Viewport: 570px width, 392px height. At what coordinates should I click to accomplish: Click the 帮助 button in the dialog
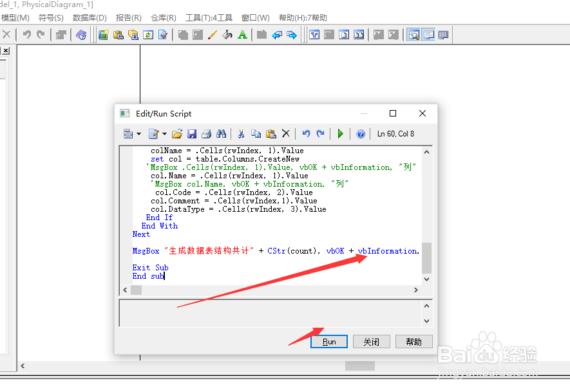coord(414,341)
